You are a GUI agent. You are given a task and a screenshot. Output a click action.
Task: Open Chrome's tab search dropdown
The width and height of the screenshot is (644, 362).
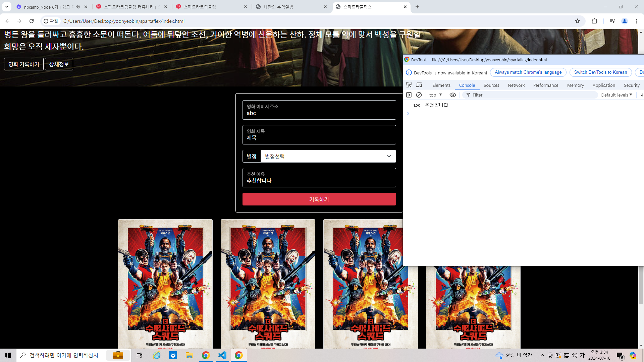point(6,7)
